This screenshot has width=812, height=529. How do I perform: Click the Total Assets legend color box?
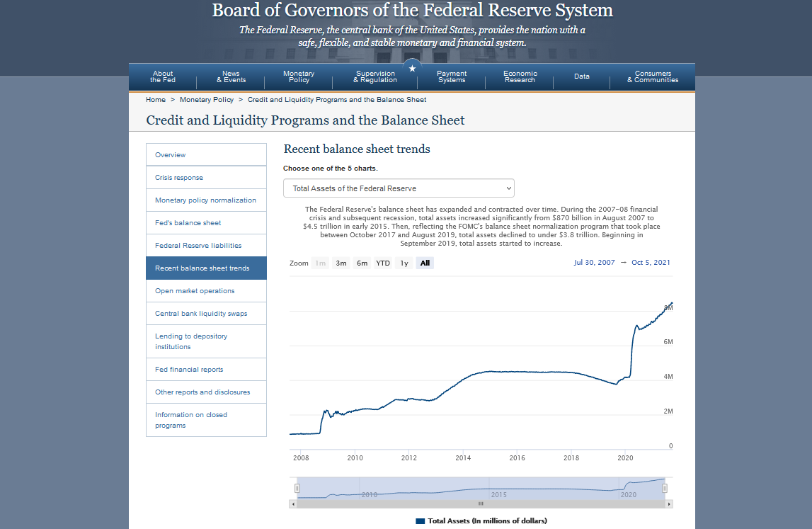coord(421,521)
